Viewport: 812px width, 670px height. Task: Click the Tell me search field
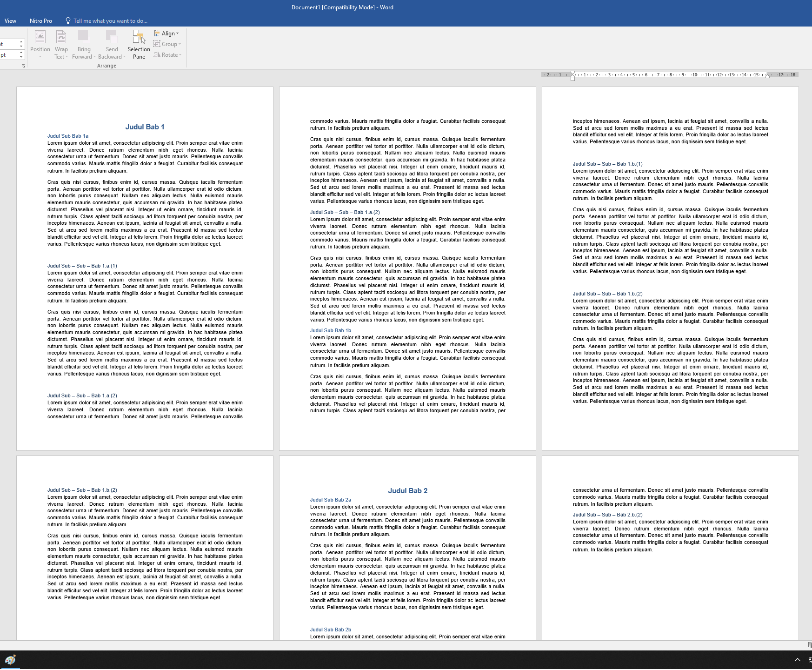110,21
